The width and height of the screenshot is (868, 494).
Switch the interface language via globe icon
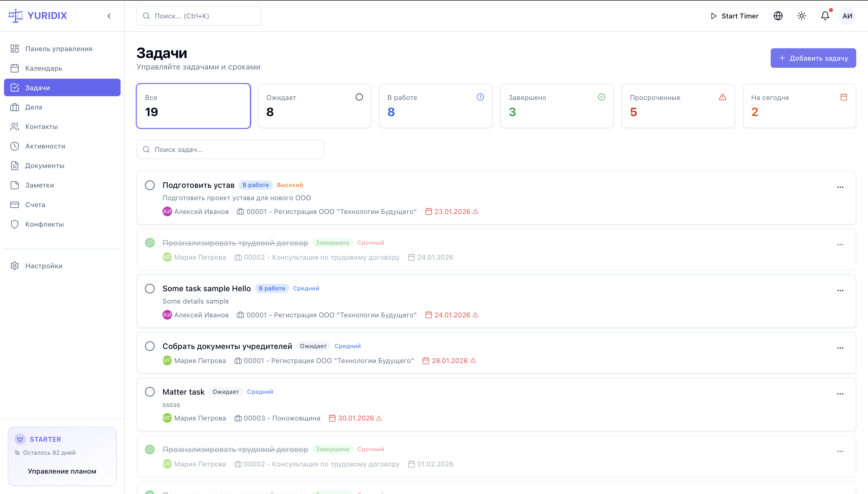coord(778,16)
